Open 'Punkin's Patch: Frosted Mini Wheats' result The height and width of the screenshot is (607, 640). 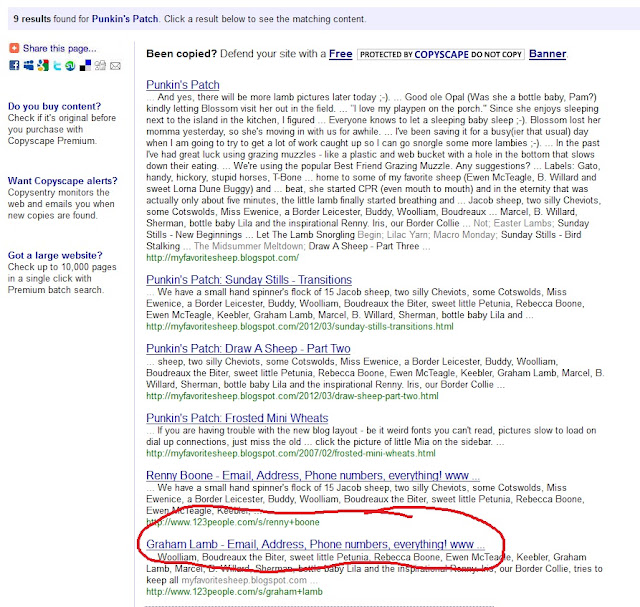coord(237,418)
